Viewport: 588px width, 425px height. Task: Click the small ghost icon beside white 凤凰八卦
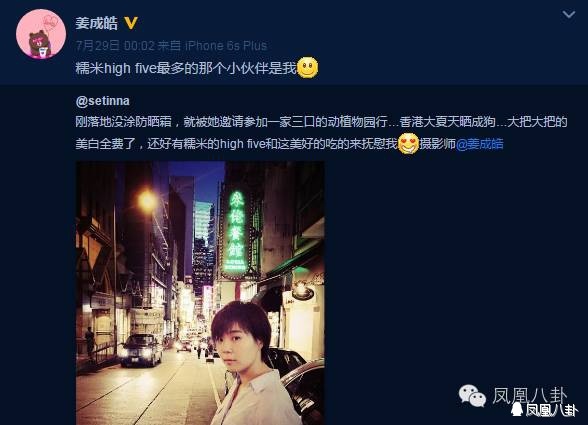(518, 409)
